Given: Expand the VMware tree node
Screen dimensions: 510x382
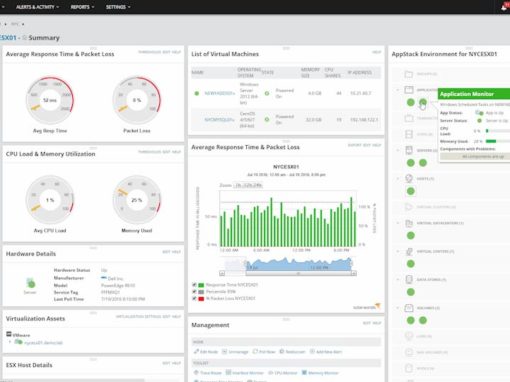Looking at the screenshot, I should pos(10,342).
